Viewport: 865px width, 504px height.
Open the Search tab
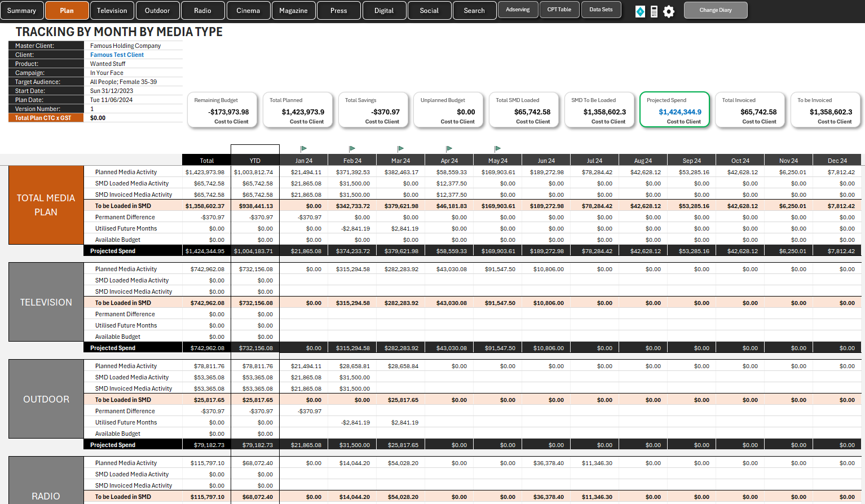pyautogui.click(x=474, y=11)
